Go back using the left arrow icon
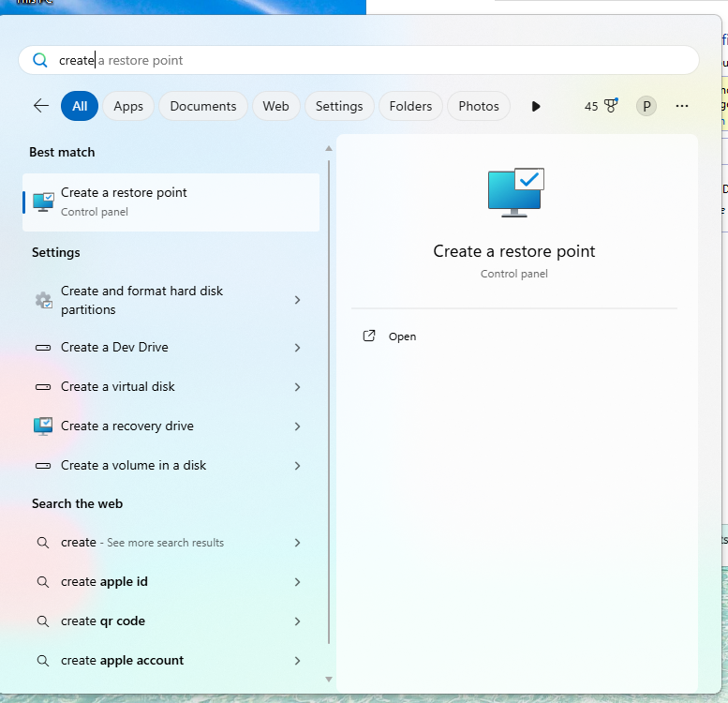Screen dimensions: 728x703 point(41,106)
